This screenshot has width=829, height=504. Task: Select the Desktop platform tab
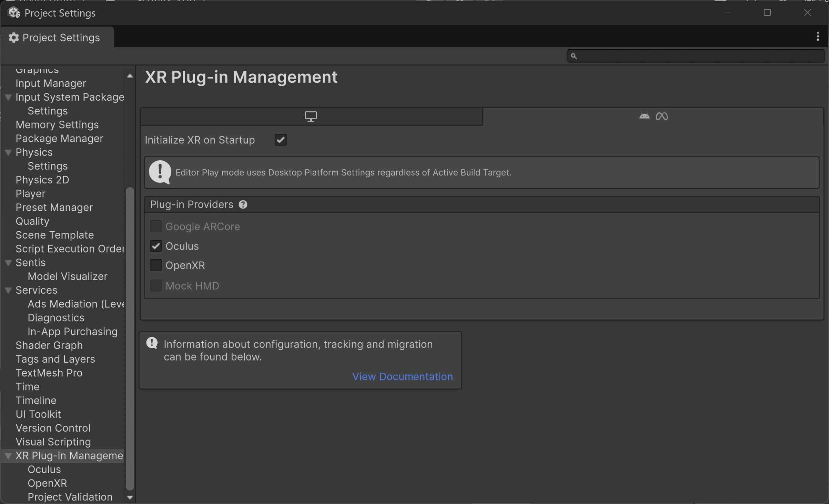coord(311,117)
